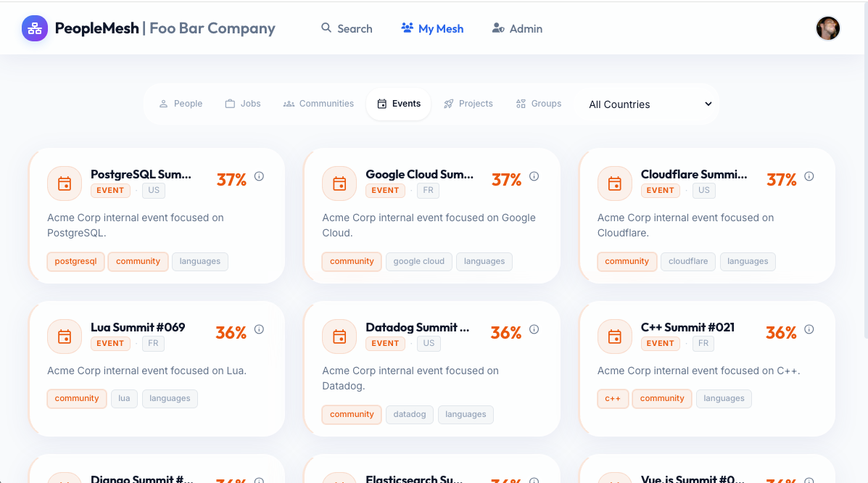868x483 pixels.
Task: Click the PeopleMesh logo icon
Action: 35,28
